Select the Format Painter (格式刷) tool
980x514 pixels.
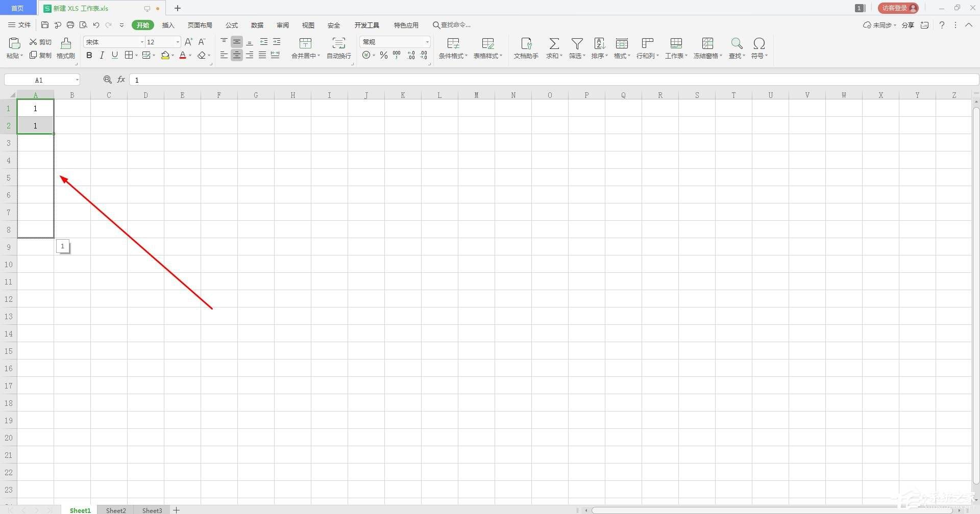click(66, 48)
